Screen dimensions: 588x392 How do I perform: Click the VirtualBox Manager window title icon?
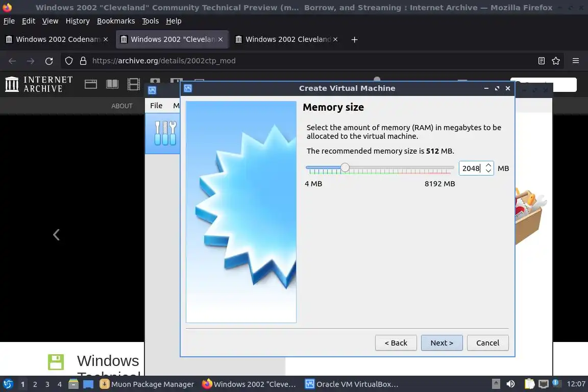[152, 90]
